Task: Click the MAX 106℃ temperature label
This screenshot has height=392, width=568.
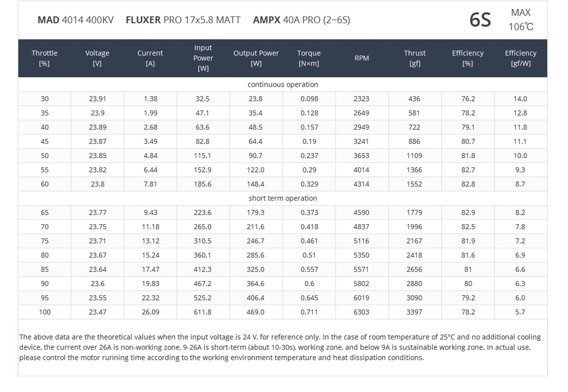Action: 521,20
